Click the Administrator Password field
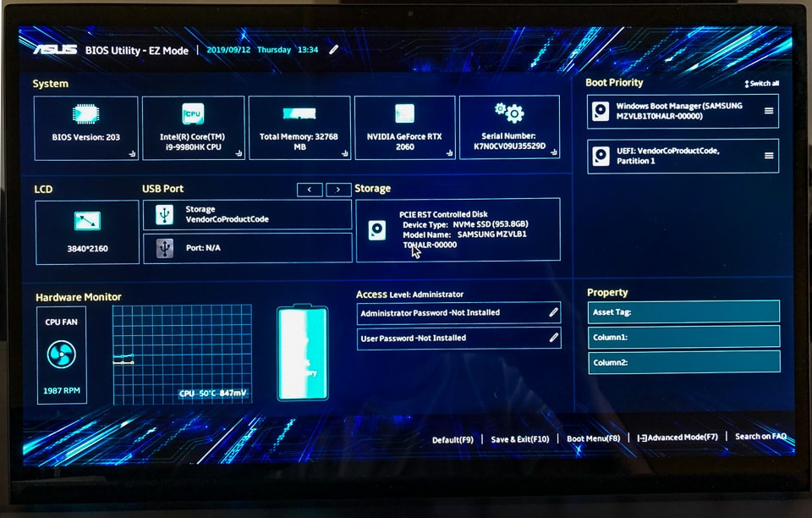 458,313
